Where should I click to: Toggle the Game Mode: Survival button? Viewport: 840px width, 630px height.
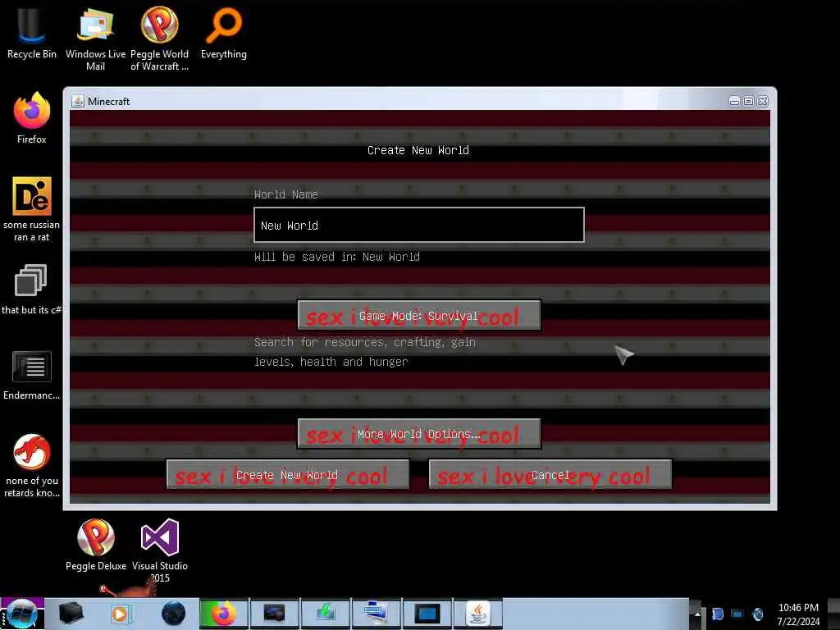(x=419, y=316)
